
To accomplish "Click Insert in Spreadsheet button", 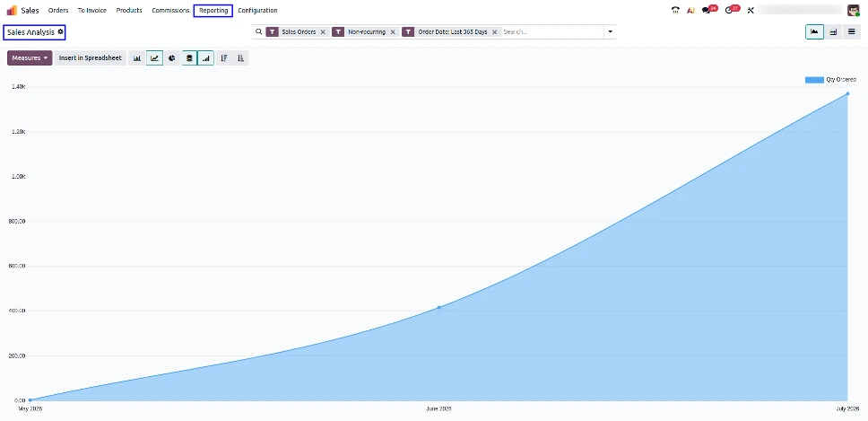I will coord(91,58).
